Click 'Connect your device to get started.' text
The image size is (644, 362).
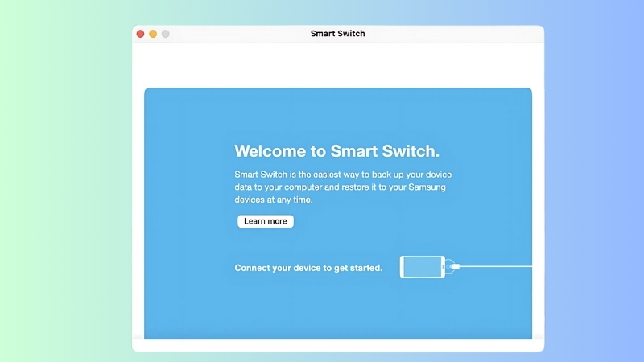pos(308,268)
